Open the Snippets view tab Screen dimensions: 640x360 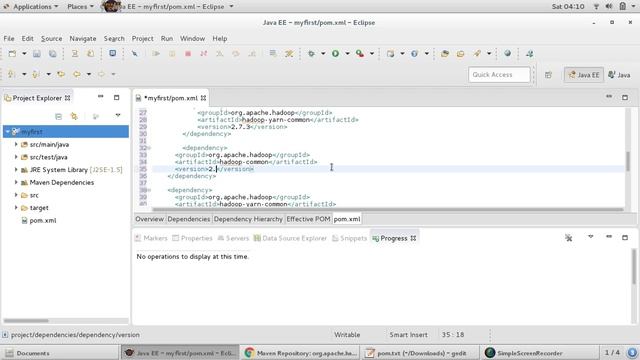click(349, 238)
